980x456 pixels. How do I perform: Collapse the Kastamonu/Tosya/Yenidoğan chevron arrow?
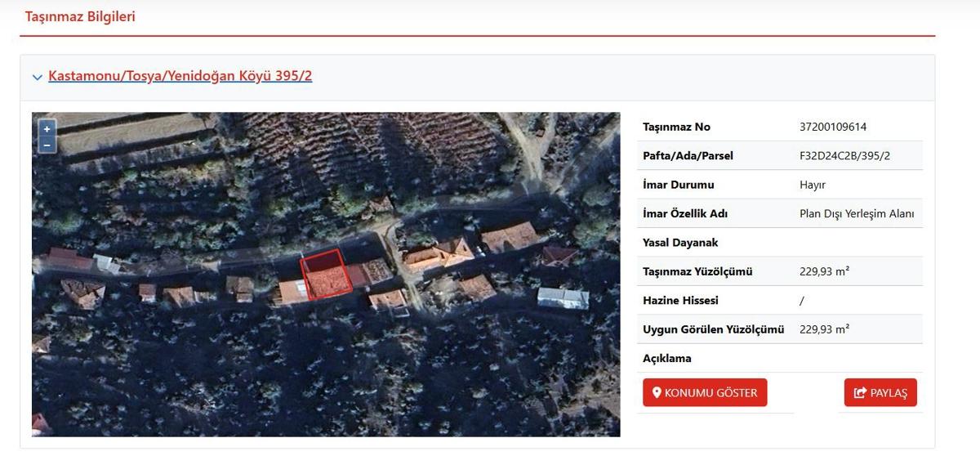[37, 77]
